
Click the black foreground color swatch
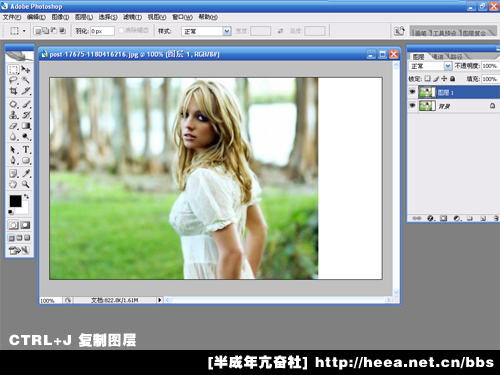coord(15,201)
